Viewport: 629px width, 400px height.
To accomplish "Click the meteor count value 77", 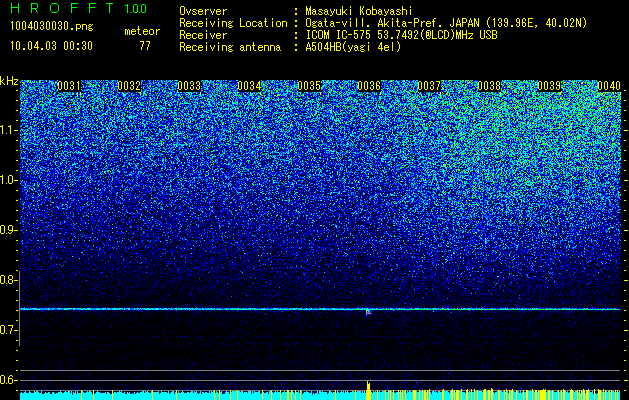I will [145, 46].
